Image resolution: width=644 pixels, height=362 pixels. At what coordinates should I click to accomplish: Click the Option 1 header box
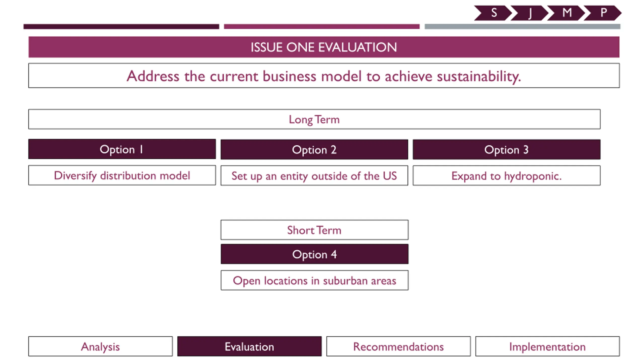coord(122,149)
